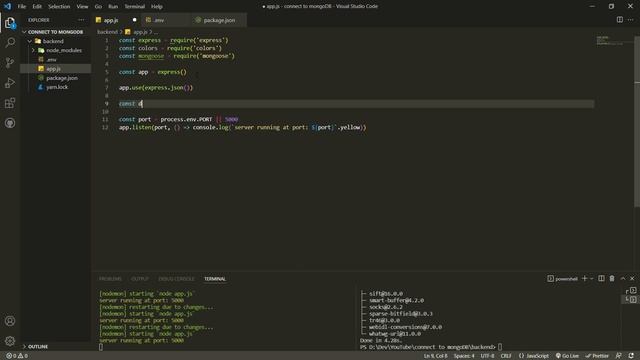Screen dimensions: 640x360
Task: Click the editor vertical scrollbar
Action: pyautogui.click(x=637, y=121)
